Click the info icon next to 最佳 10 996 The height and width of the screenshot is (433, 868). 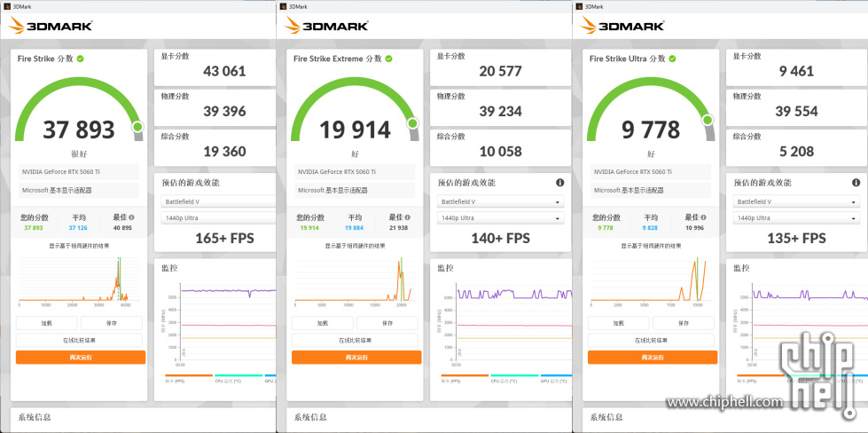[x=704, y=217]
